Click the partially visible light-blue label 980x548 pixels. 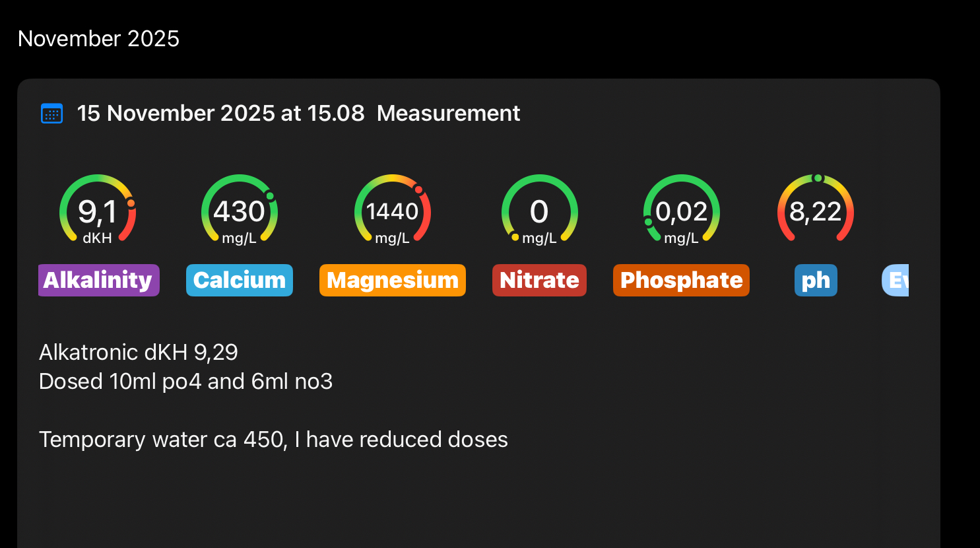point(896,281)
